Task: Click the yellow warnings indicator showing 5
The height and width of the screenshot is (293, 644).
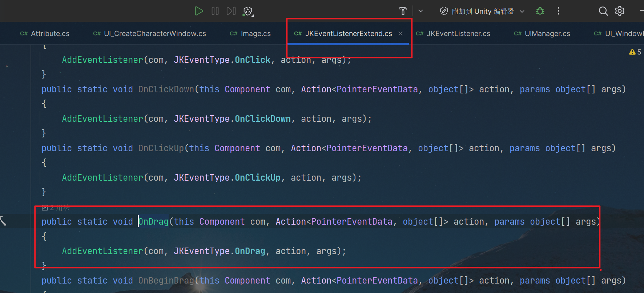Action: coord(635,52)
